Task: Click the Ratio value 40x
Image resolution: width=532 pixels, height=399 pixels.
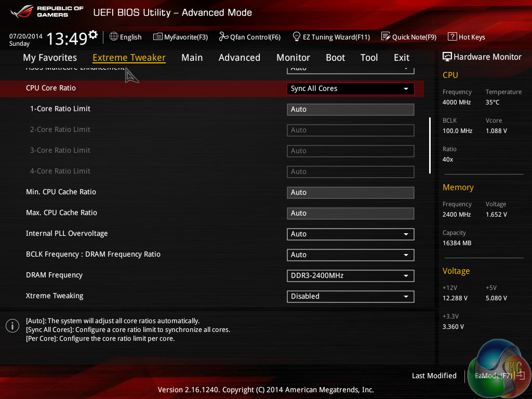Action: click(448, 159)
